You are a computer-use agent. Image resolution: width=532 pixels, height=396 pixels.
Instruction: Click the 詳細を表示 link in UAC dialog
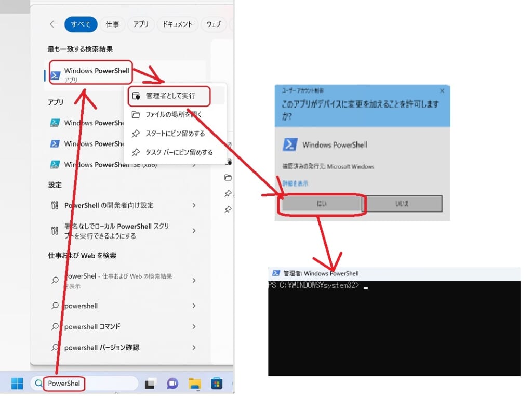click(295, 183)
